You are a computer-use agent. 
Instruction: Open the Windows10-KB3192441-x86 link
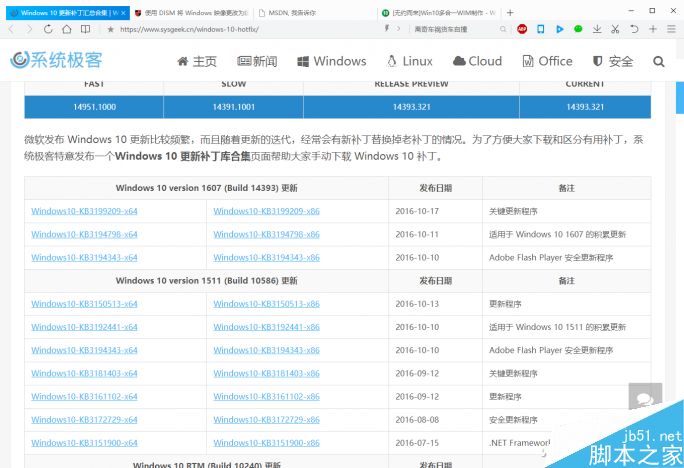coord(267,327)
